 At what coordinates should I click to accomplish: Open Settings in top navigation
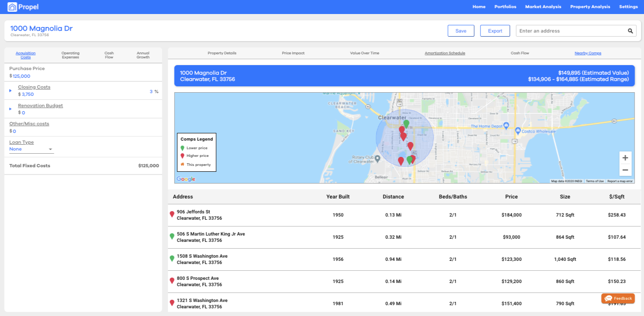pyautogui.click(x=628, y=7)
